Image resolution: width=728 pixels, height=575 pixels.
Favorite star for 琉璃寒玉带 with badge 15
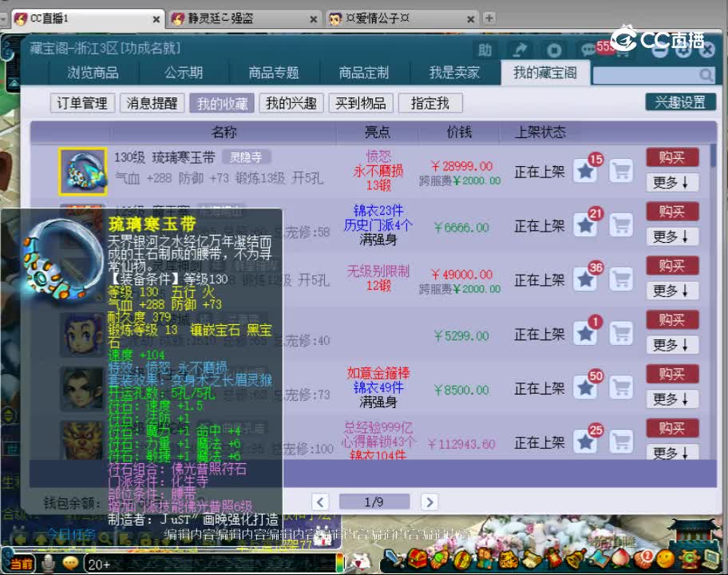coord(585,172)
